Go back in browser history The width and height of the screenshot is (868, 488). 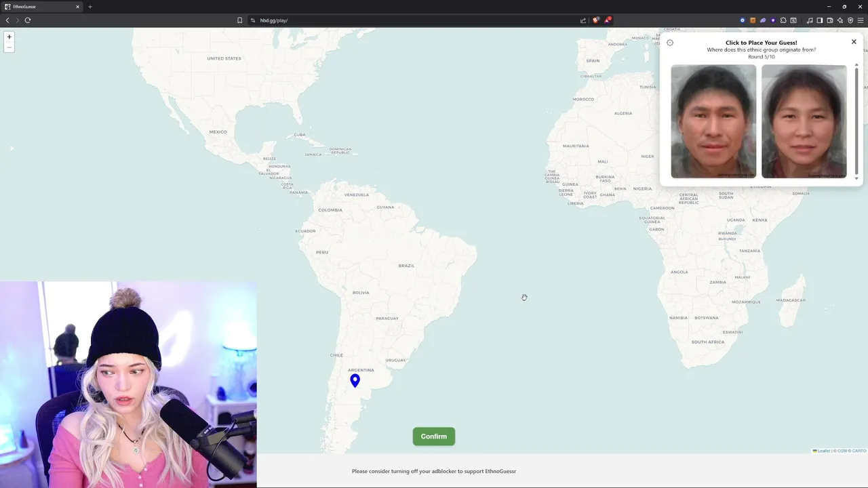point(7,20)
